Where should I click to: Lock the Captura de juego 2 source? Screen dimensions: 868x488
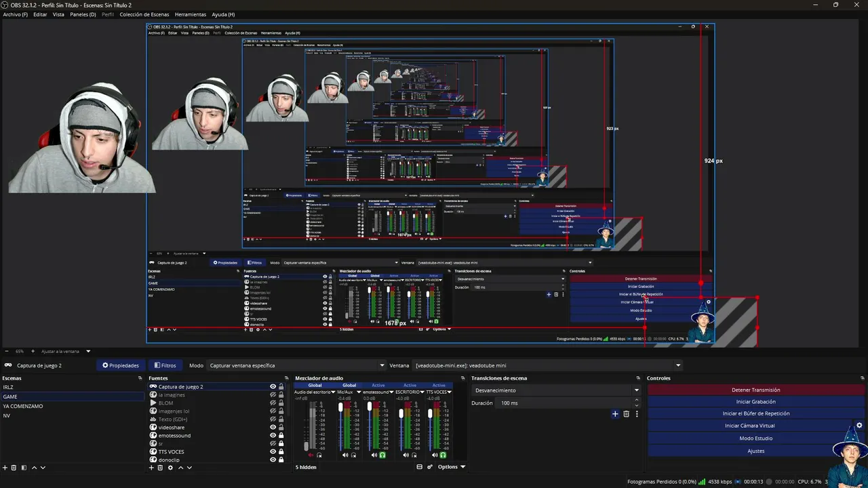click(x=281, y=387)
